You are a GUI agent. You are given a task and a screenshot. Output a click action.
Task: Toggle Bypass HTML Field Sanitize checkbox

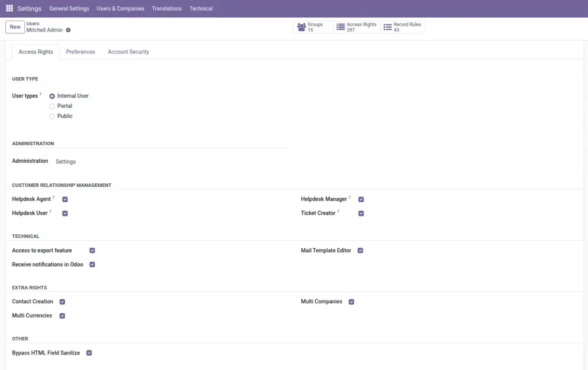click(89, 353)
